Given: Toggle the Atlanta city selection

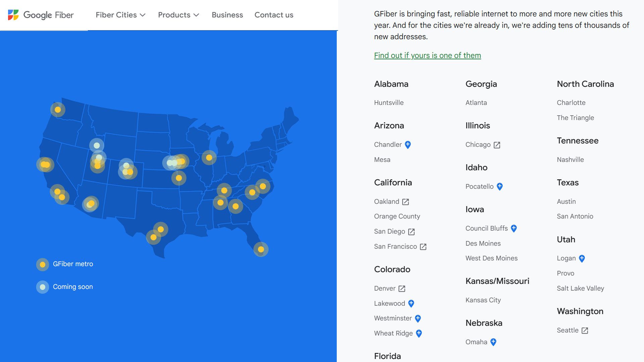Looking at the screenshot, I should pos(476,102).
